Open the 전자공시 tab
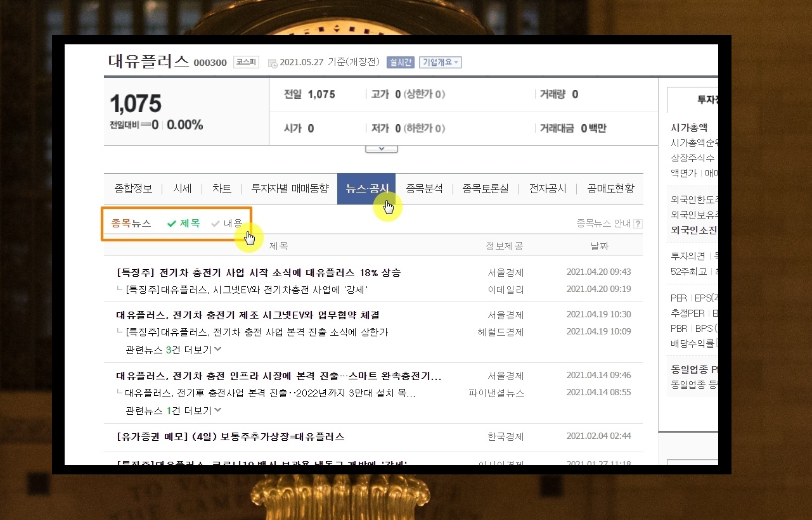 (548, 189)
